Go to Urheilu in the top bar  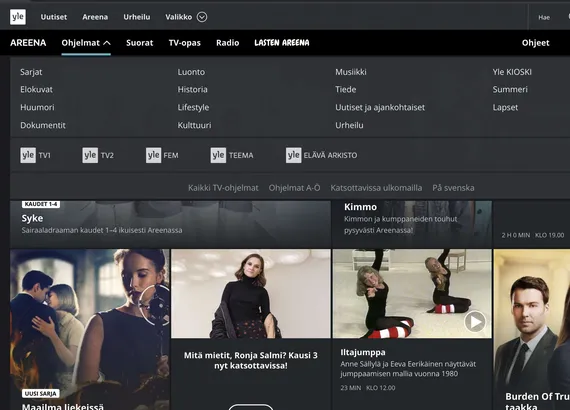[137, 17]
